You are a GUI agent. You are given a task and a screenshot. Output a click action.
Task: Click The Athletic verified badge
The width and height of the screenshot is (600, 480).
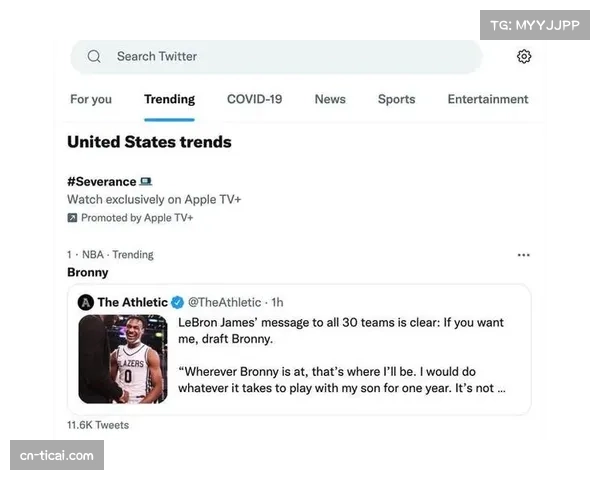177,302
